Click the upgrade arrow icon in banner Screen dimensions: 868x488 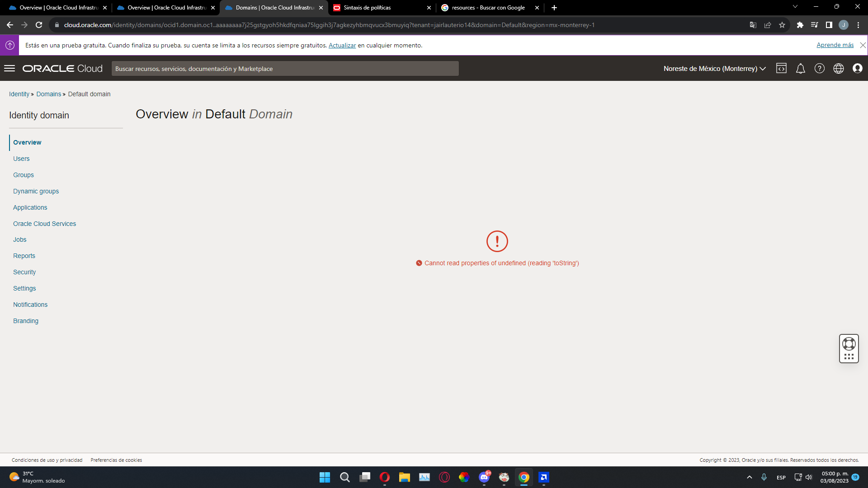click(x=9, y=45)
